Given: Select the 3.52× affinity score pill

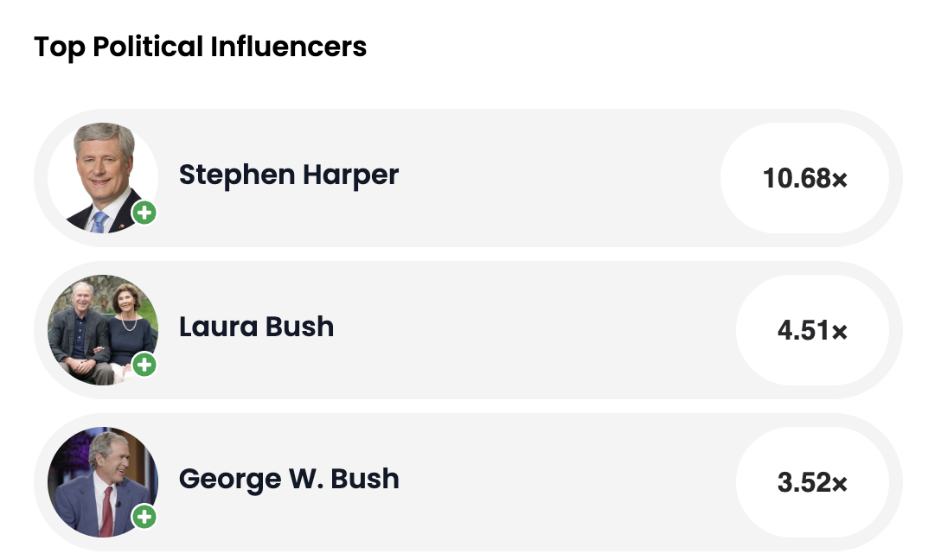Looking at the screenshot, I should pyautogui.click(x=811, y=482).
